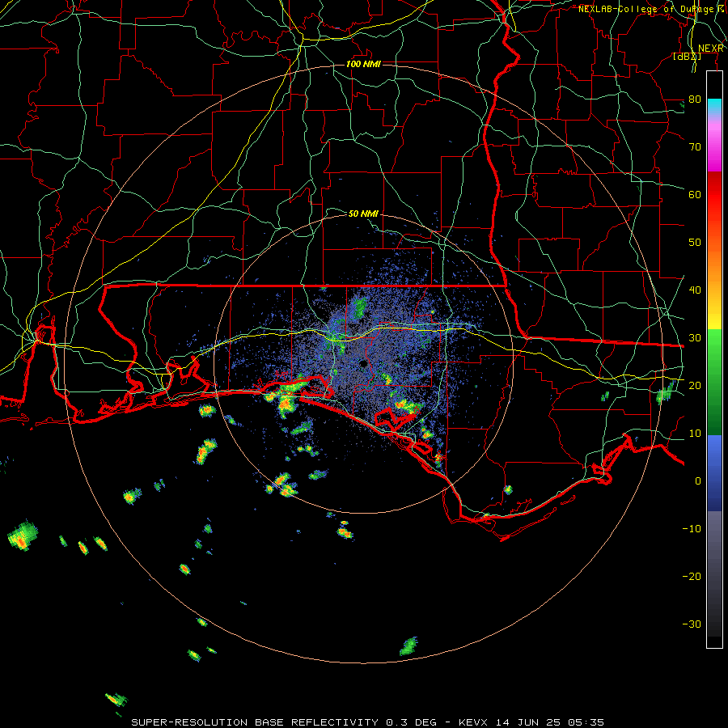Click "SUPER-RESOLUTION BASE REFLECTIVITY" in the bottom caption
The width and height of the screenshot is (728, 728).
click(255, 722)
